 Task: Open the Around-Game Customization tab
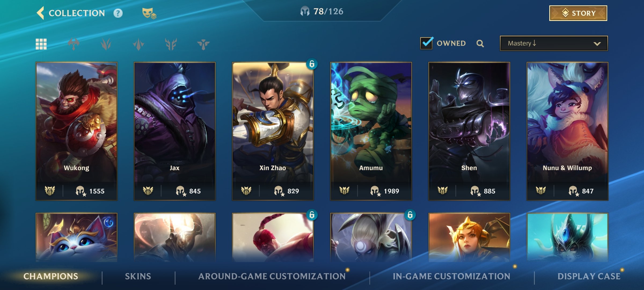[x=272, y=276]
